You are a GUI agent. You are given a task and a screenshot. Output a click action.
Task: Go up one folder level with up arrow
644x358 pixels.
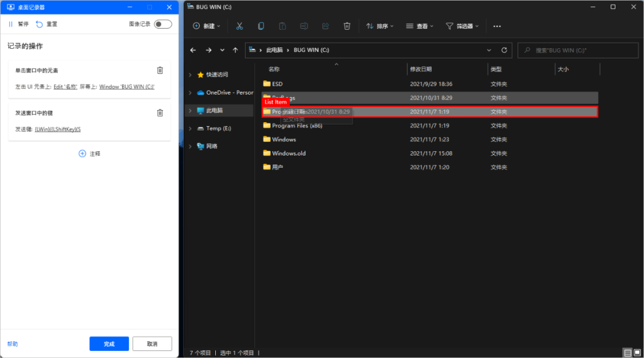click(236, 50)
